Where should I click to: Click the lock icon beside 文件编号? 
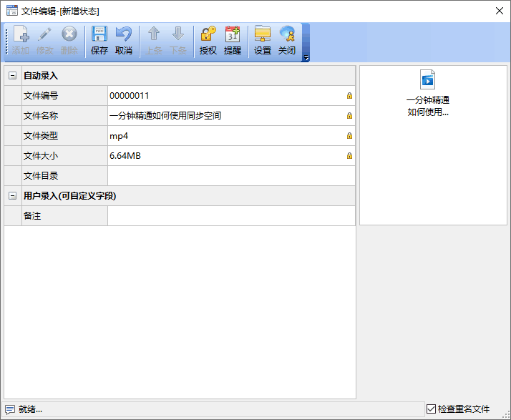tap(349, 96)
